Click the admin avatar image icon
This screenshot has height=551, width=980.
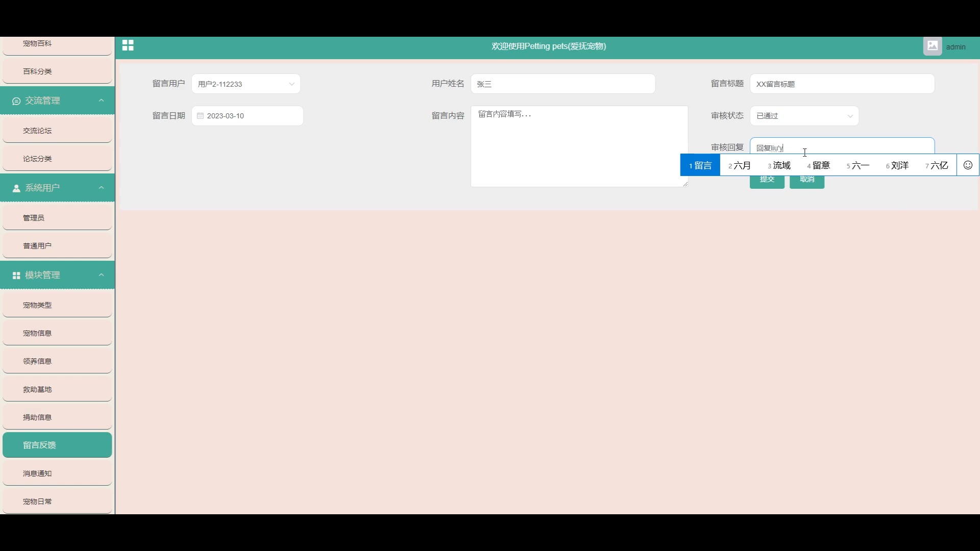[932, 46]
